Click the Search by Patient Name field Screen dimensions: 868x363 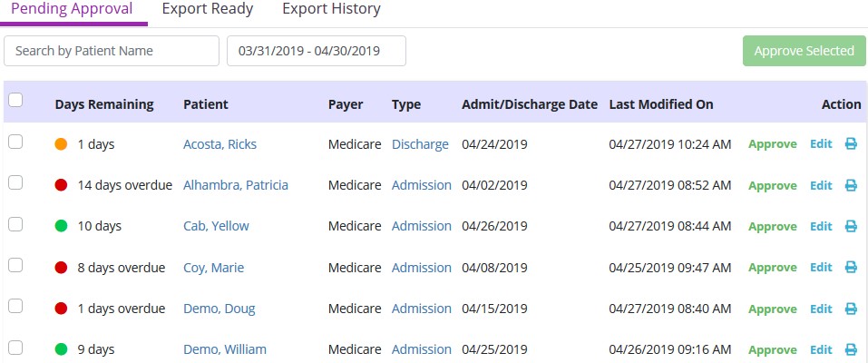(x=112, y=51)
